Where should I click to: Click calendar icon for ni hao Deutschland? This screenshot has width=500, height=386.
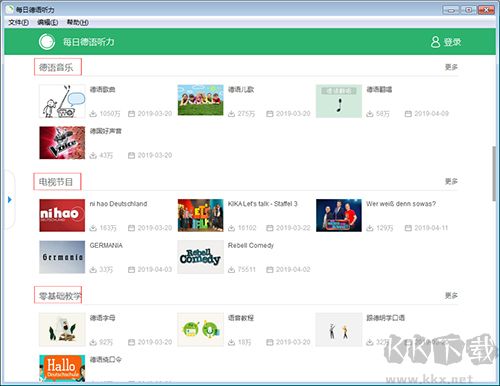coord(132,228)
